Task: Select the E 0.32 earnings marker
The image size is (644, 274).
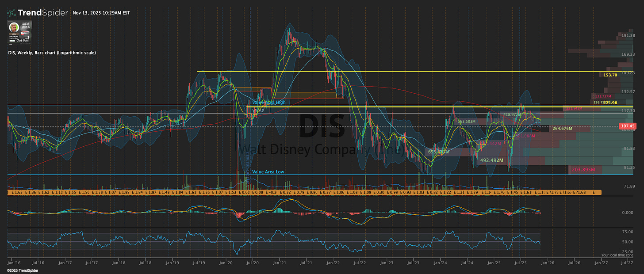Action: point(285,192)
